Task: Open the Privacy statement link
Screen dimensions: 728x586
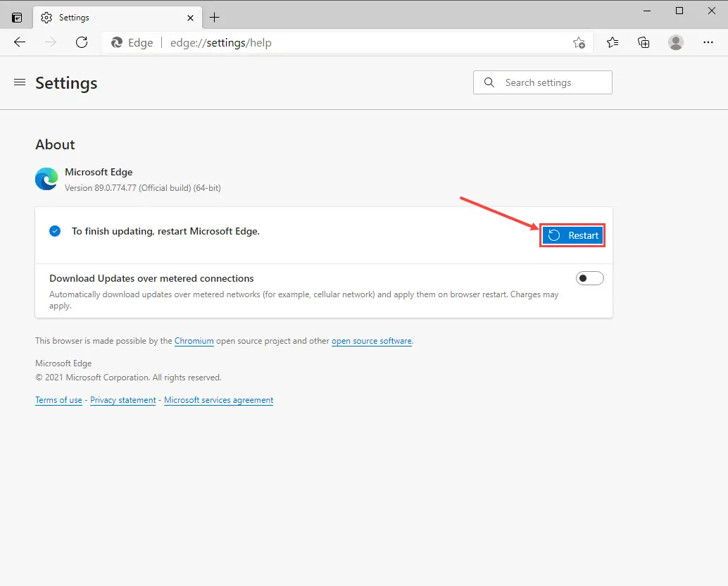Action: pos(123,400)
